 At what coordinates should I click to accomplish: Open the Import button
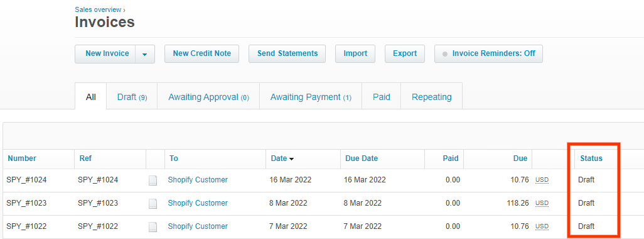click(355, 54)
